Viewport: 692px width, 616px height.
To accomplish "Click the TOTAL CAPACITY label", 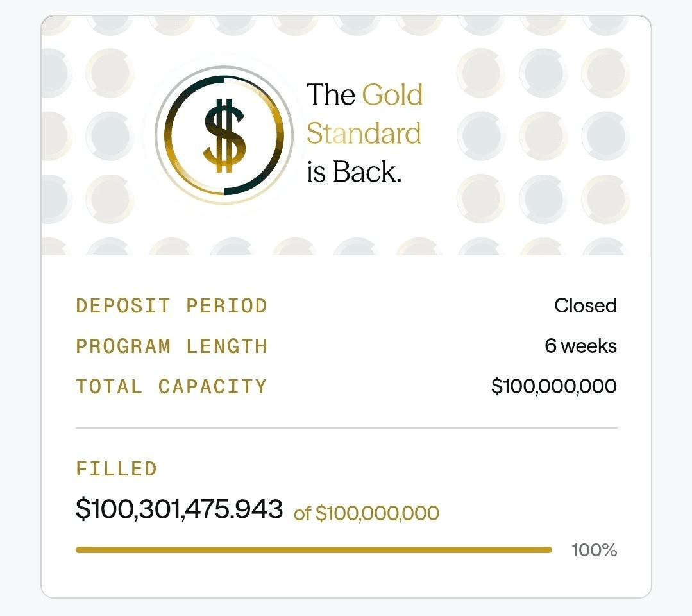I will (x=171, y=387).
